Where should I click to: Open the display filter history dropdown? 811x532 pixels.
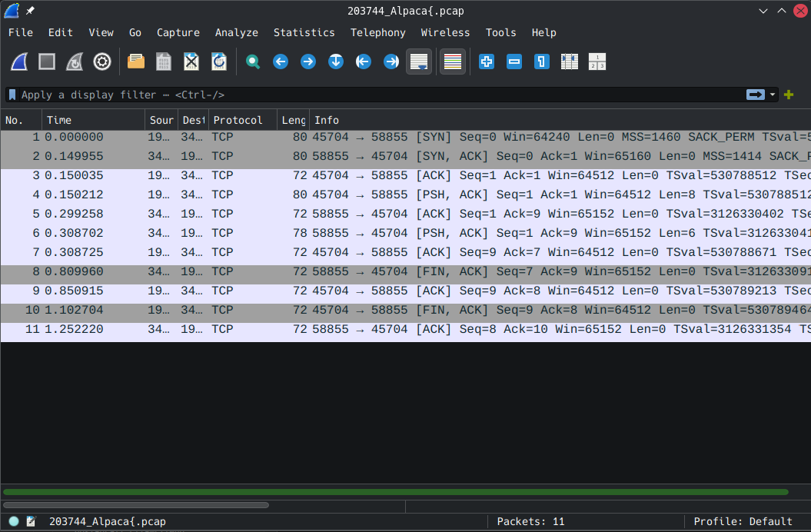[x=773, y=95]
